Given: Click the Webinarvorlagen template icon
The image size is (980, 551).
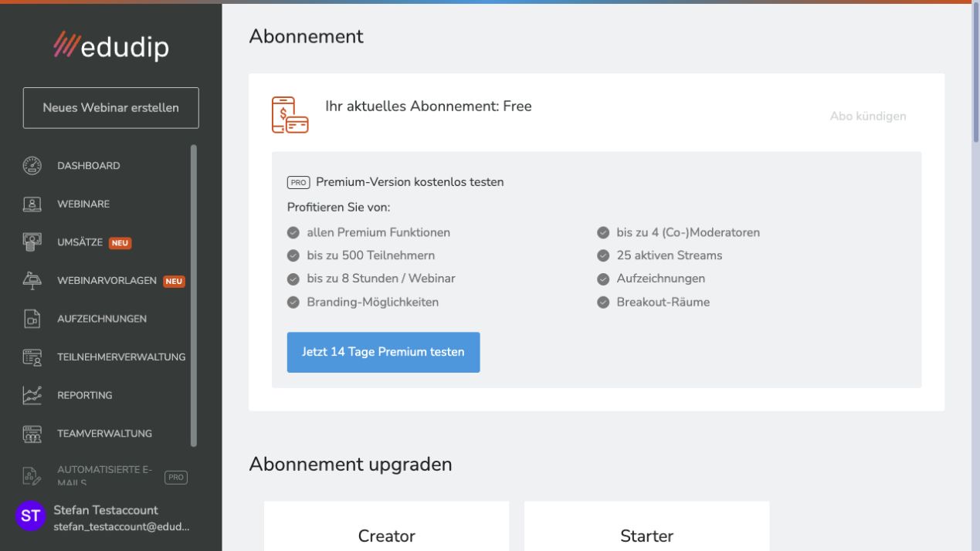Looking at the screenshot, I should pos(32,281).
